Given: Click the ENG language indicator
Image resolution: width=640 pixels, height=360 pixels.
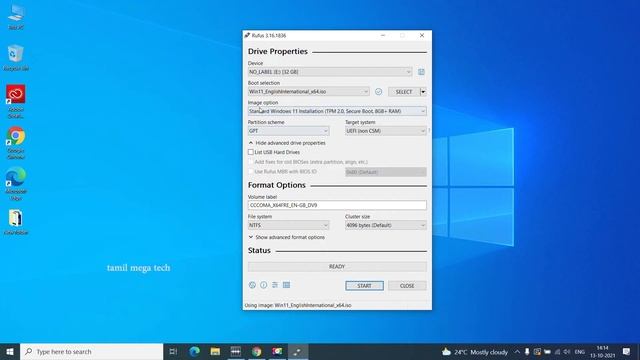Looking at the screenshot, I should point(580,352).
